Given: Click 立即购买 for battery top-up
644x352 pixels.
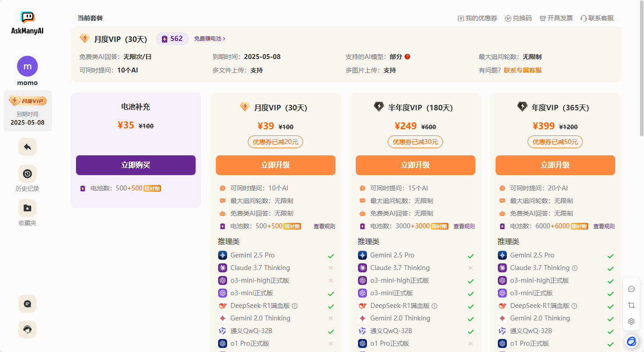Looking at the screenshot, I should point(136,165).
